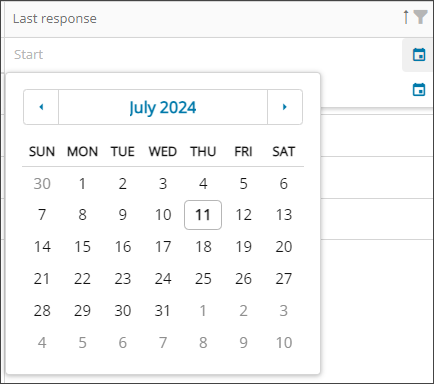The height and width of the screenshot is (384, 434).
Task: Open the End date calendar icon
Action: coord(419,90)
